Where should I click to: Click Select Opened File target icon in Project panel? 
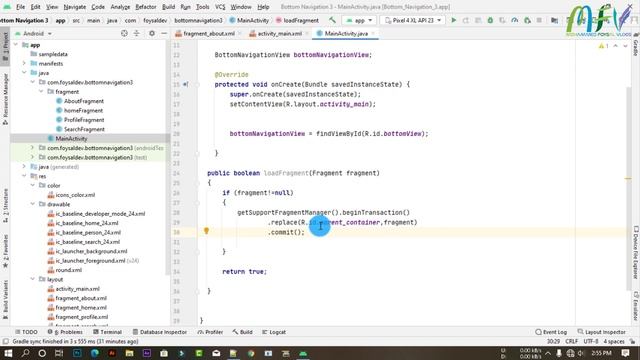point(124,33)
